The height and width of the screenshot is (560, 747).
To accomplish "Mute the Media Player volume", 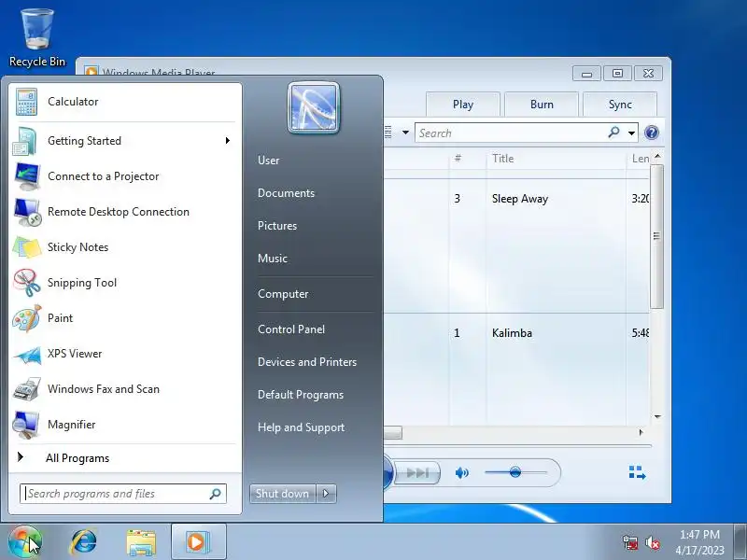I will click(x=462, y=473).
